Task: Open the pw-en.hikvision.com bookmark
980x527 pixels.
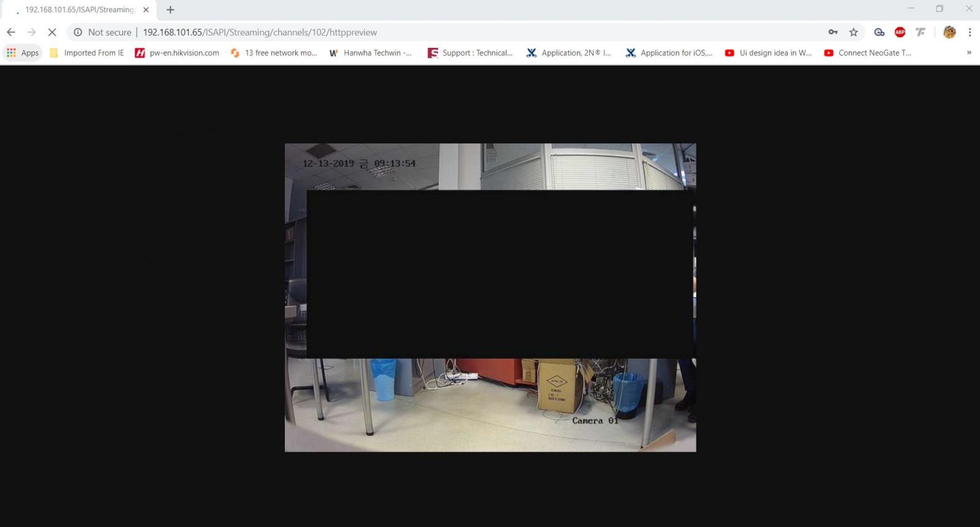Action: tap(177, 53)
